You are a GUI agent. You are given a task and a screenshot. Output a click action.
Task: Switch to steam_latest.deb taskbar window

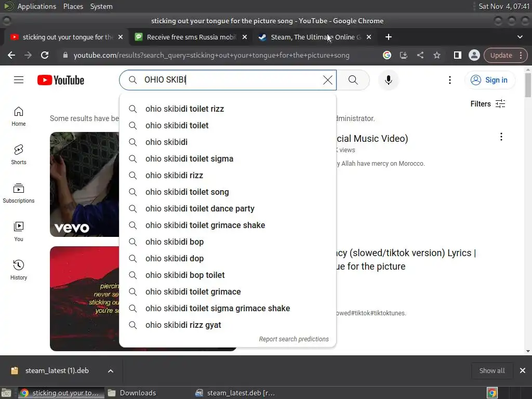coord(235,393)
